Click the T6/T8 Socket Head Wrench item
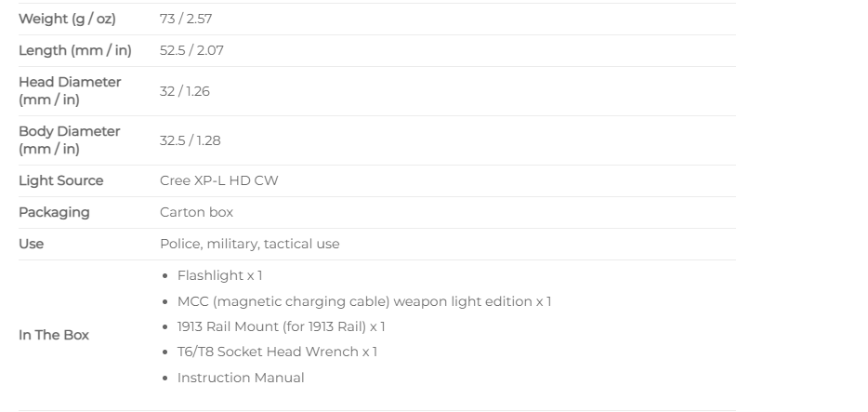This screenshot has width=868, height=412. point(277,352)
